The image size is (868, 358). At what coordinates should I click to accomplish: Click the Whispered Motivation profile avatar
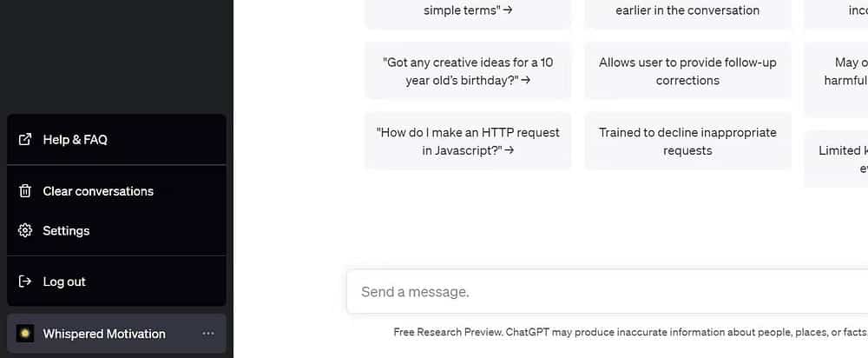click(25, 334)
